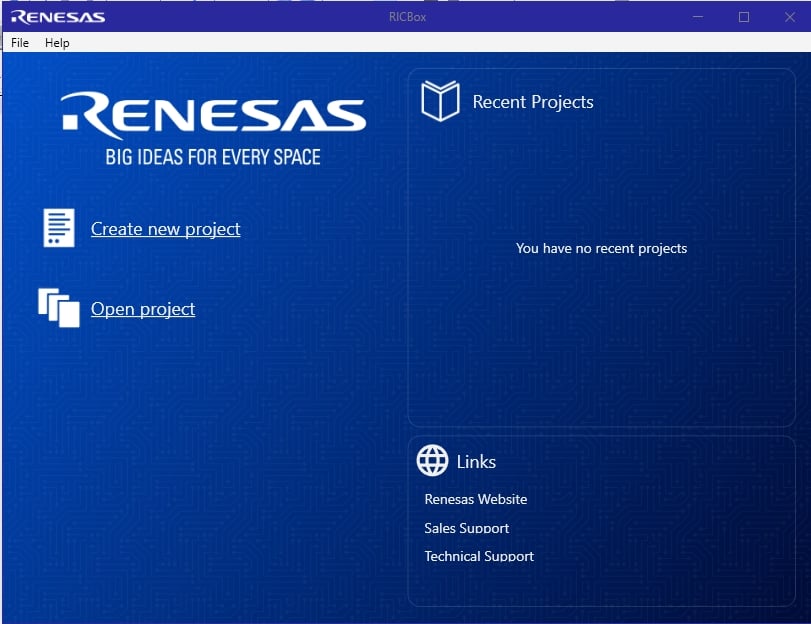Click the stacked pages Open project icon
Image resolution: width=811 pixels, height=624 pixels.
(59, 308)
